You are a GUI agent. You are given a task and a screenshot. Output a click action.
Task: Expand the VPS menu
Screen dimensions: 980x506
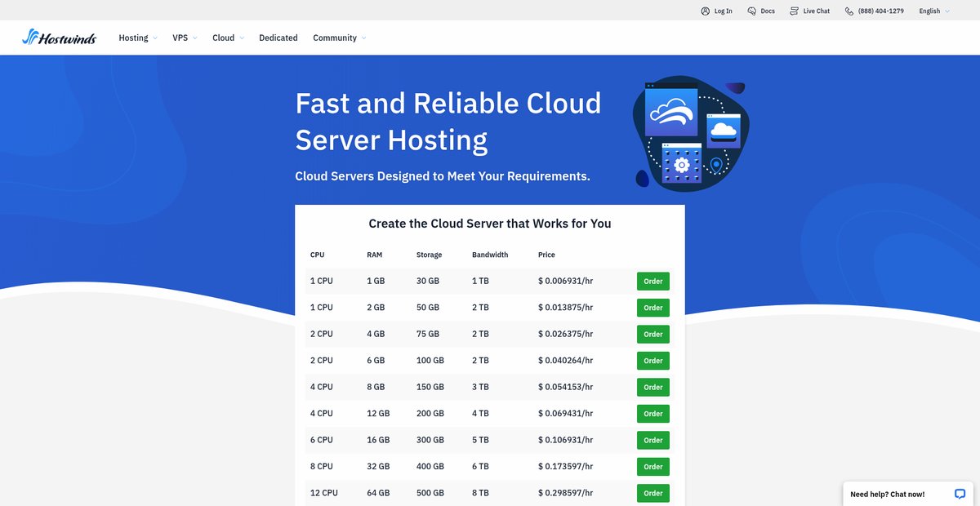pyautogui.click(x=185, y=38)
